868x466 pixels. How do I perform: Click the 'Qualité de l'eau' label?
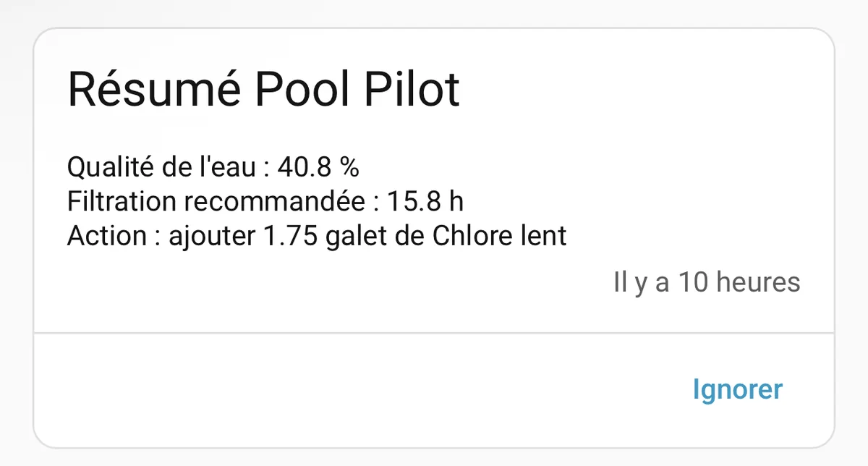[x=161, y=167]
